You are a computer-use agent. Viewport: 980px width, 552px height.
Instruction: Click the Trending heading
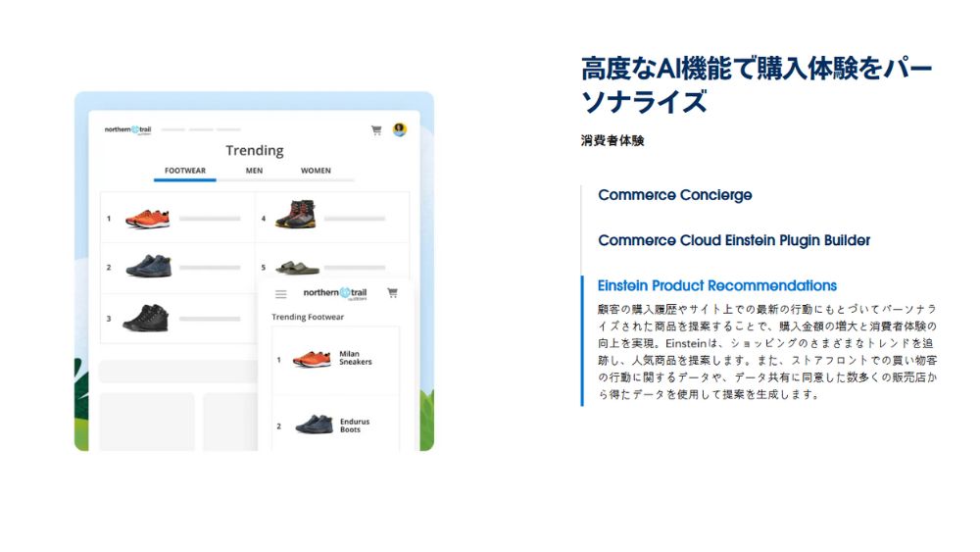click(255, 151)
